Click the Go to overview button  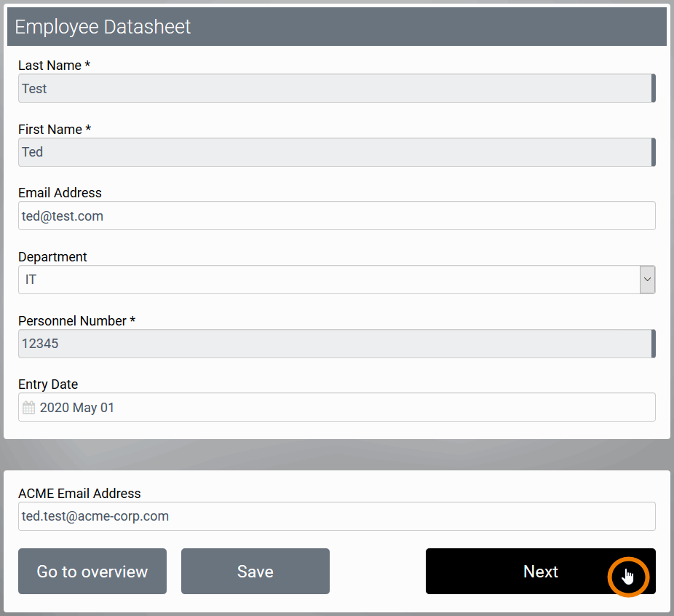[92, 572]
